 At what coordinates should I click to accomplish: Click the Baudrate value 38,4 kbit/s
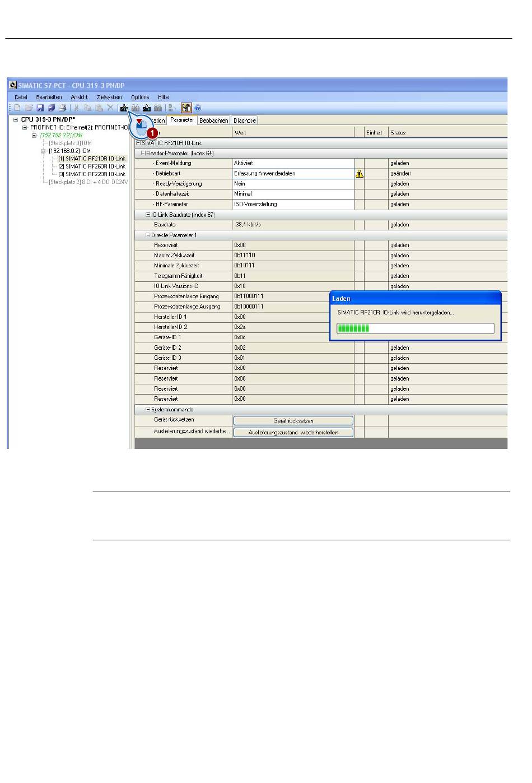(293, 225)
